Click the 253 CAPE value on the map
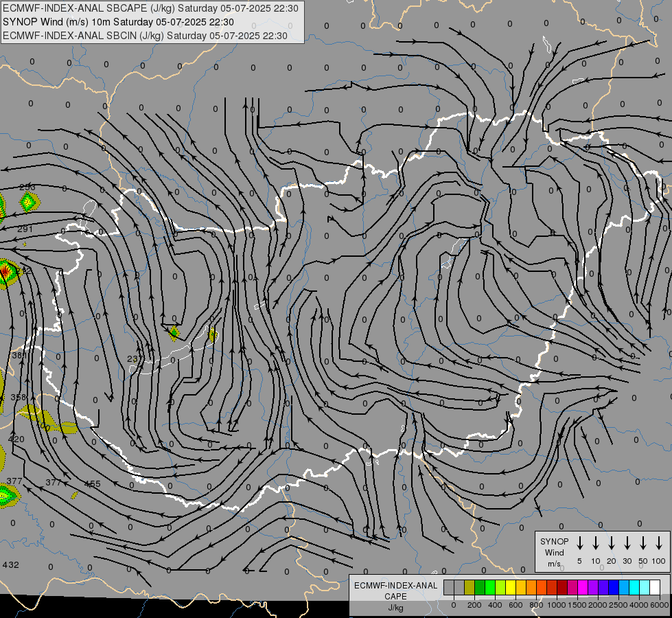This screenshot has height=618, width=672. [x=27, y=187]
